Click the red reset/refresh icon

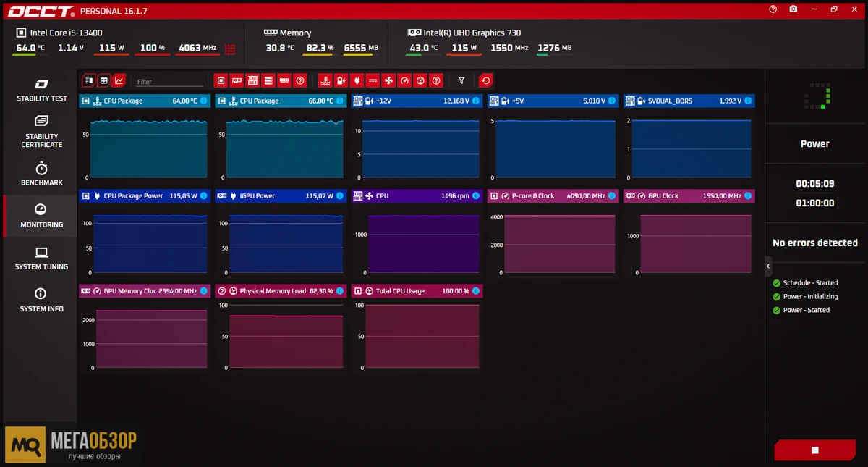point(485,80)
